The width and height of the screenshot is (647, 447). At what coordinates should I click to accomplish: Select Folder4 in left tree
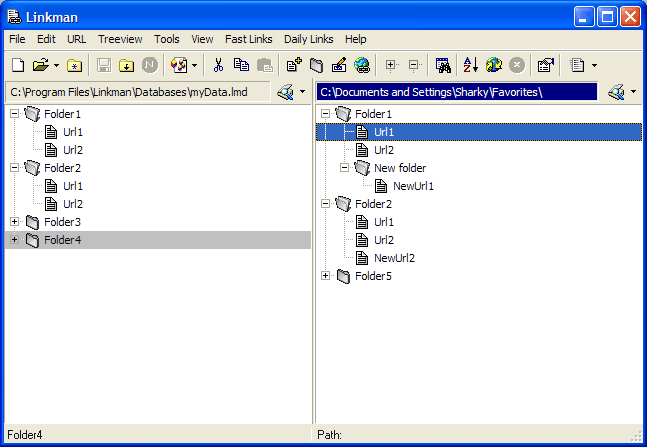pyautogui.click(x=62, y=240)
